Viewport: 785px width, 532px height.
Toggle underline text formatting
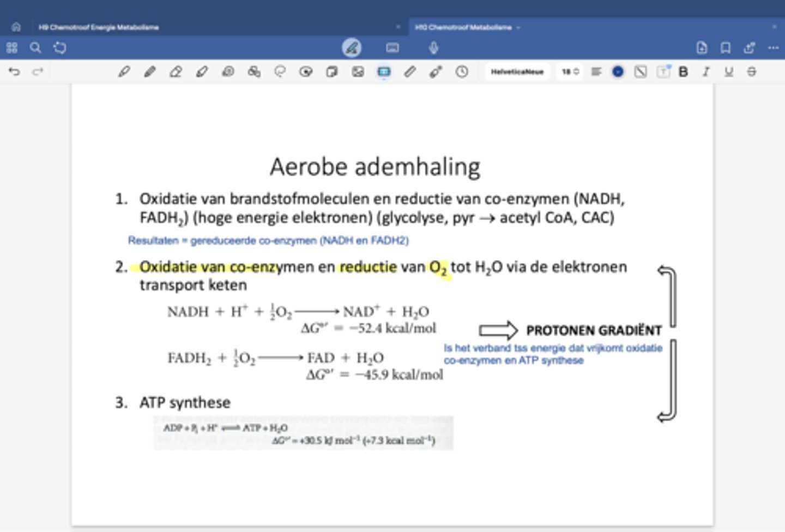tap(729, 71)
